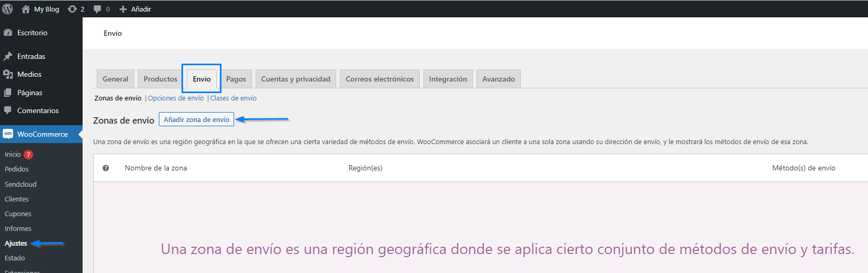Click the WooCommerce logo icon

pyautogui.click(x=8, y=134)
